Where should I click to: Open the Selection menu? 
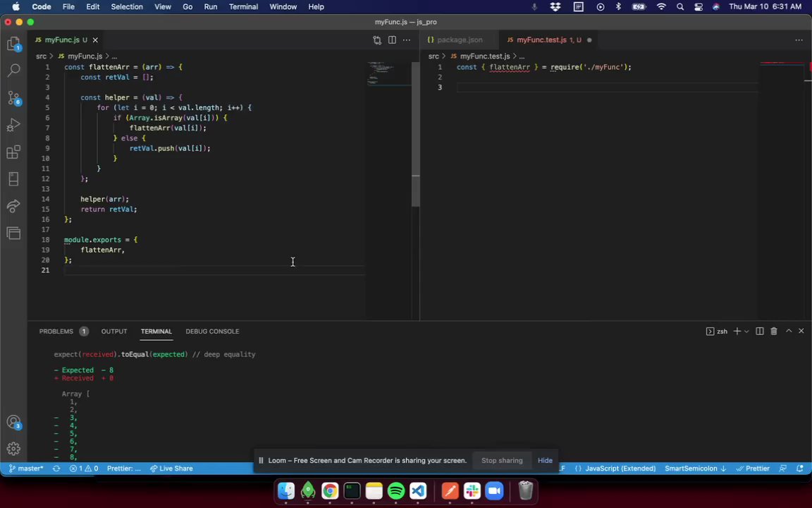(127, 7)
